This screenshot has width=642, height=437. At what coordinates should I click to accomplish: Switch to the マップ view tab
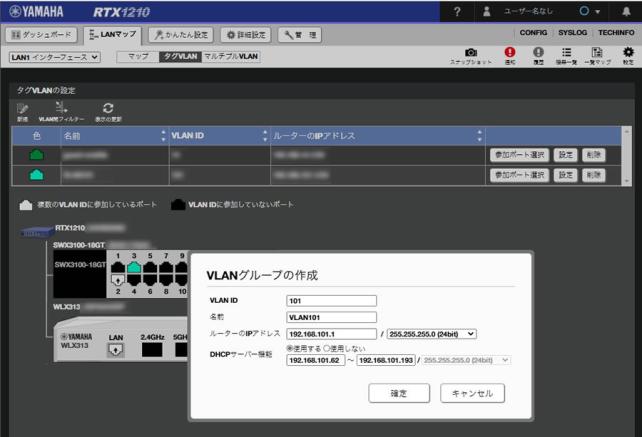[138, 57]
